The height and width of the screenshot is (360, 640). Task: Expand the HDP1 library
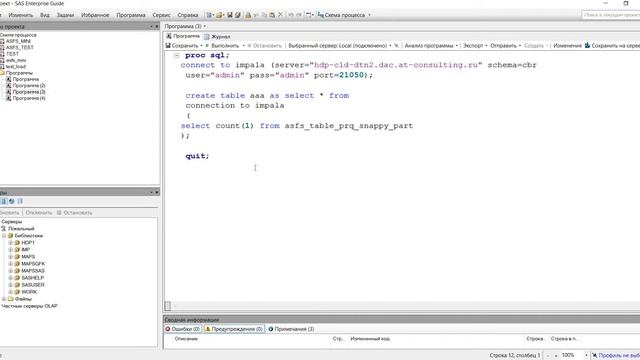(x=11, y=243)
